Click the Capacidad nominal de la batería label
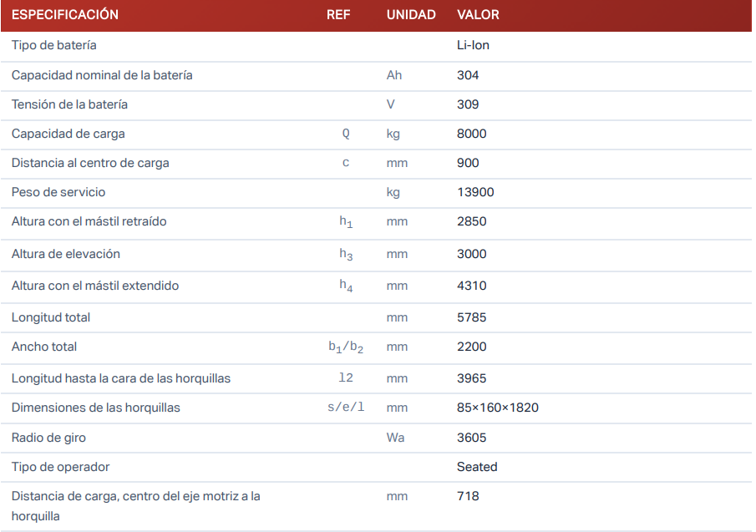Image resolution: width=756 pixels, height=532 pixels. point(102,75)
